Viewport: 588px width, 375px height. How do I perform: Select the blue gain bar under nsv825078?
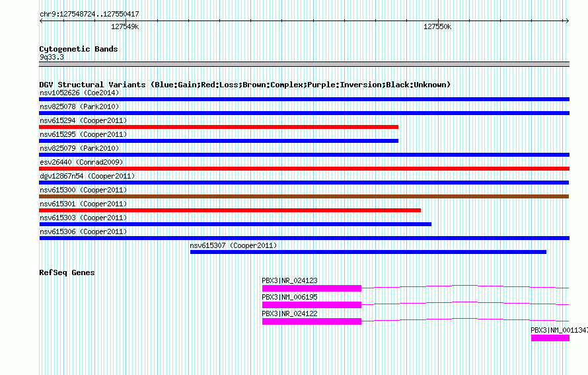[x=304, y=113]
